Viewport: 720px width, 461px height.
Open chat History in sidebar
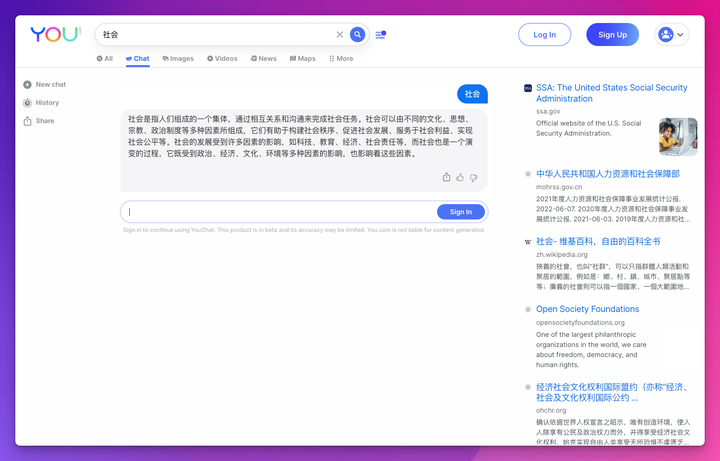(41, 103)
